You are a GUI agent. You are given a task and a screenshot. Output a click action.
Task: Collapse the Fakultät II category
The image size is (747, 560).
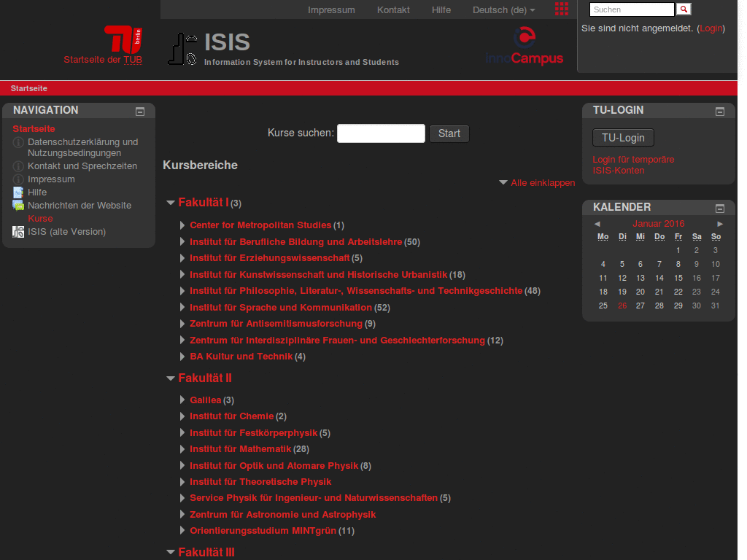(x=170, y=378)
